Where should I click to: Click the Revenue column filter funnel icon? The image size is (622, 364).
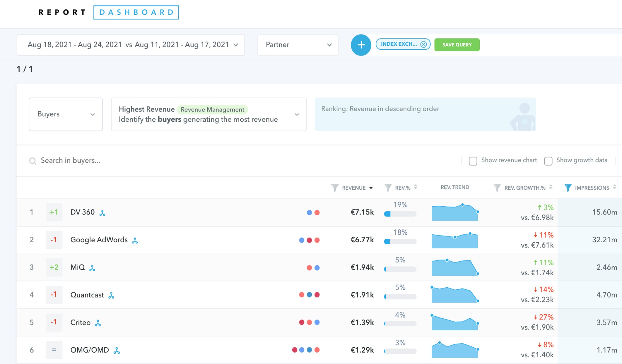coord(335,188)
